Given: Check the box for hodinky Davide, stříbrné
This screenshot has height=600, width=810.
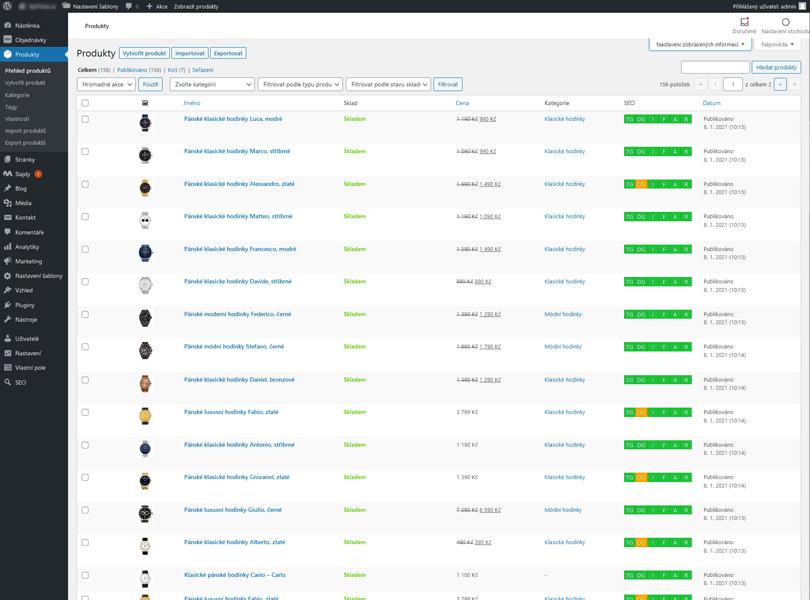Looking at the screenshot, I should (x=85, y=282).
